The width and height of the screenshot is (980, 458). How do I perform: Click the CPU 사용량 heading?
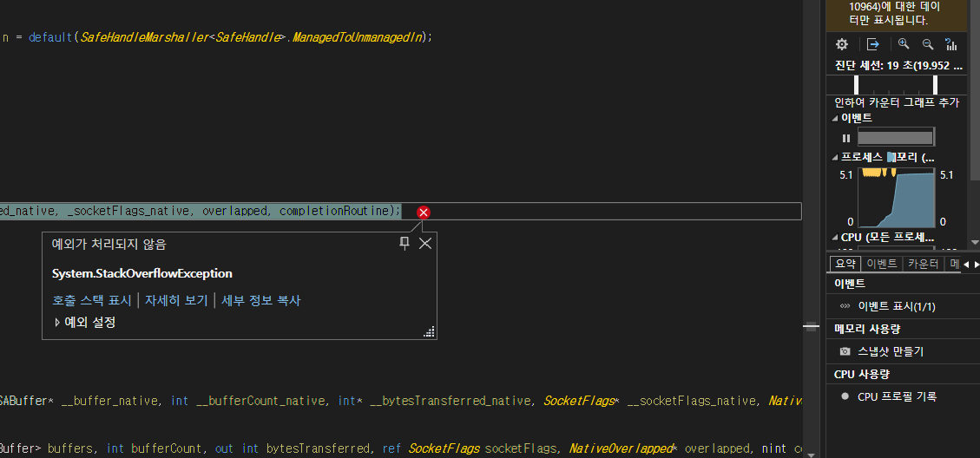point(861,374)
